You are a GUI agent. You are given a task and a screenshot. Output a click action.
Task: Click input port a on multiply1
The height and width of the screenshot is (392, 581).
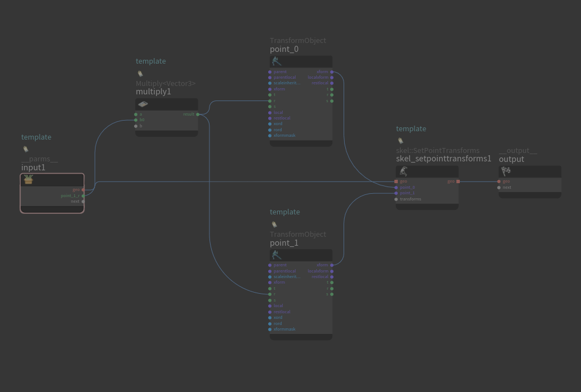pos(136,114)
